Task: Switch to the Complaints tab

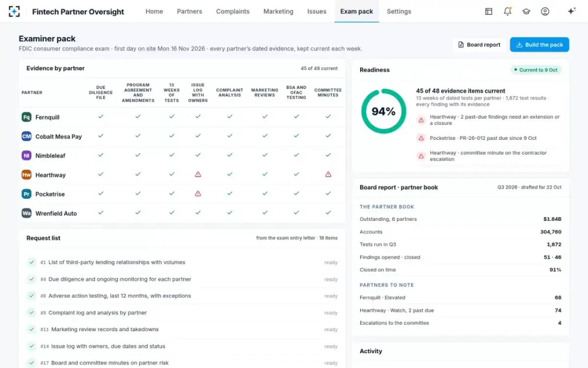Action: pos(233,11)
